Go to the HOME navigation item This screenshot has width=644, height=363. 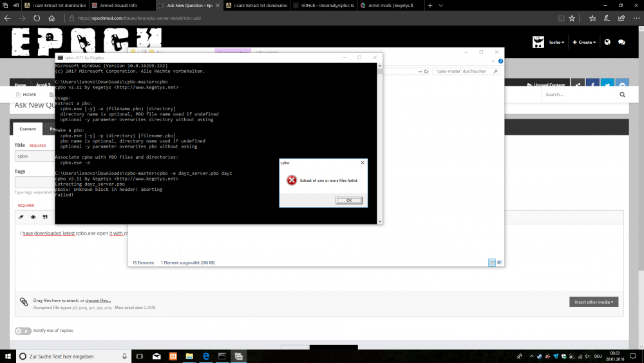(26, 95)
